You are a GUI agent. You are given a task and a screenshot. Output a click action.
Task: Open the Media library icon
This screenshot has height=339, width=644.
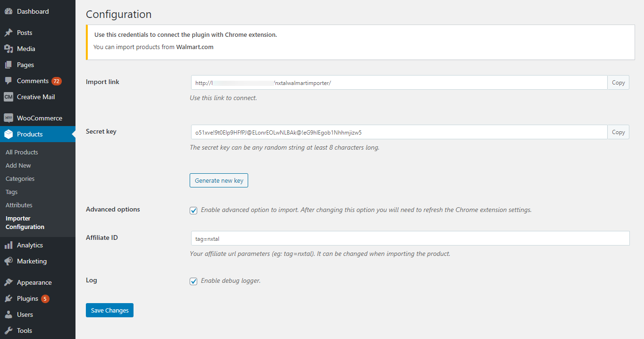[x=8, y=48]
